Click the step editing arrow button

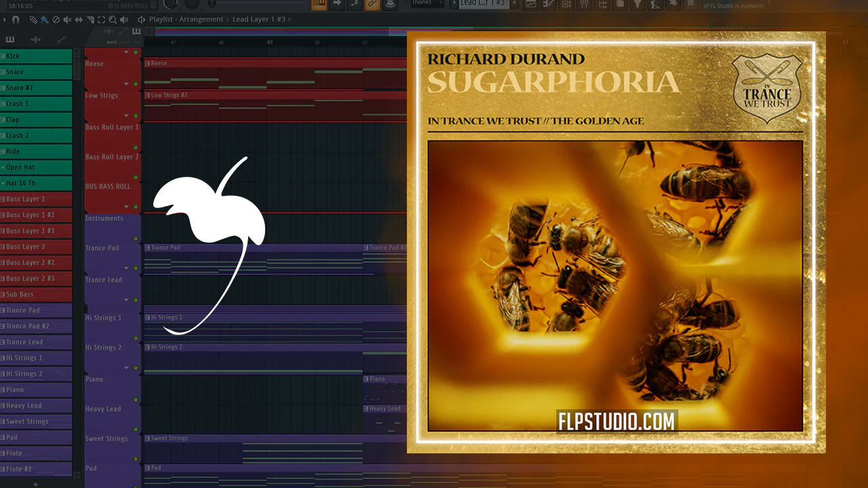[338, 4]
